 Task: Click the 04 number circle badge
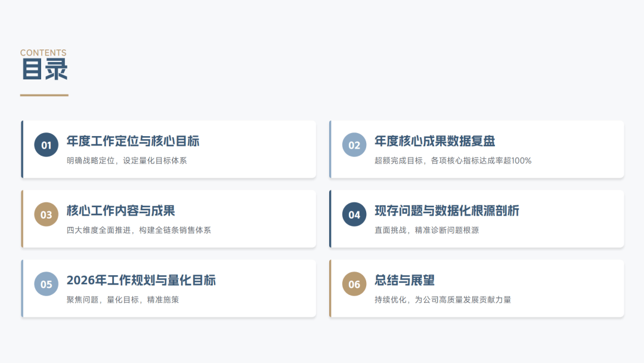[x=354, y=215]
